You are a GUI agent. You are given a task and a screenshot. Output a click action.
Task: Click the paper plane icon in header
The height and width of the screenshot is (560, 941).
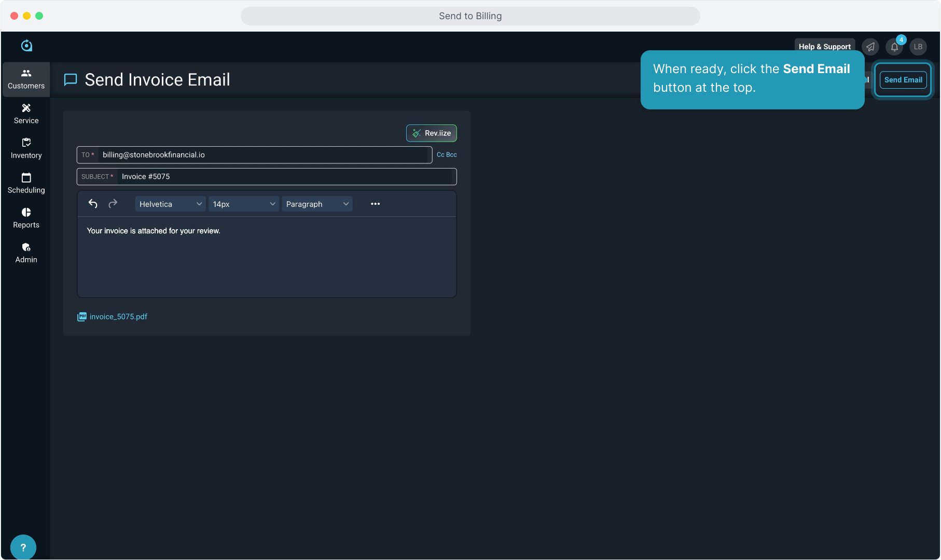pos(870,47)
